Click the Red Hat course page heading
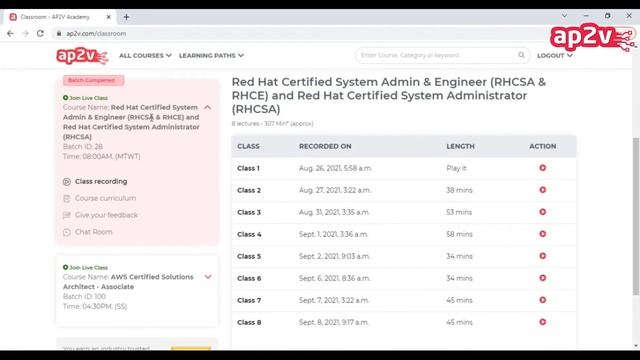 pos(389,96)
